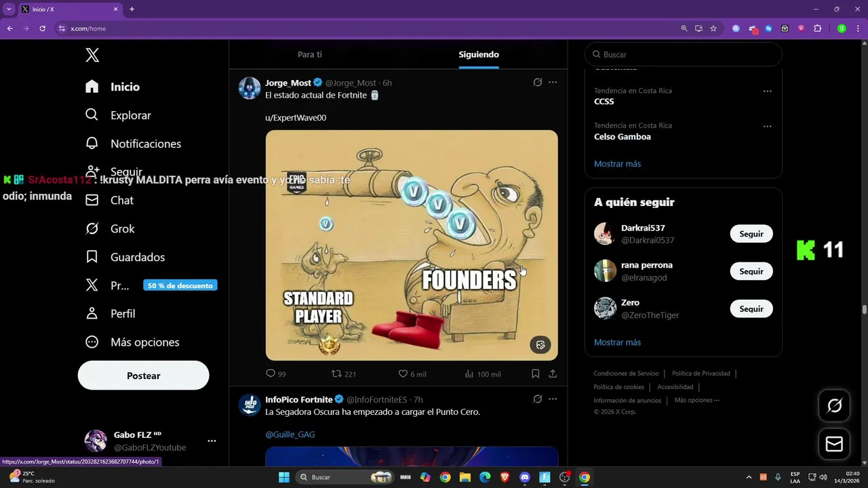
Task: Follow Darkrai537
Action: pos(751,234)
